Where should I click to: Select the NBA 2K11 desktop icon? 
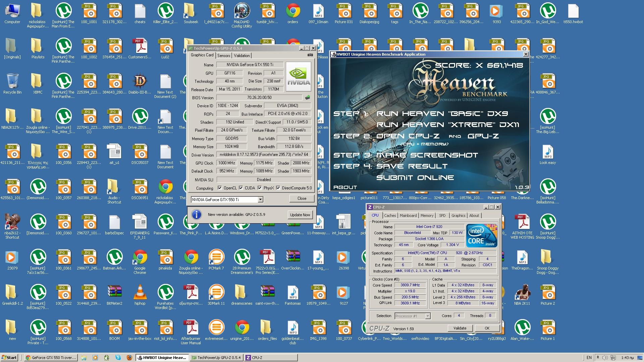pyautogui.click(x=522, y=295)
